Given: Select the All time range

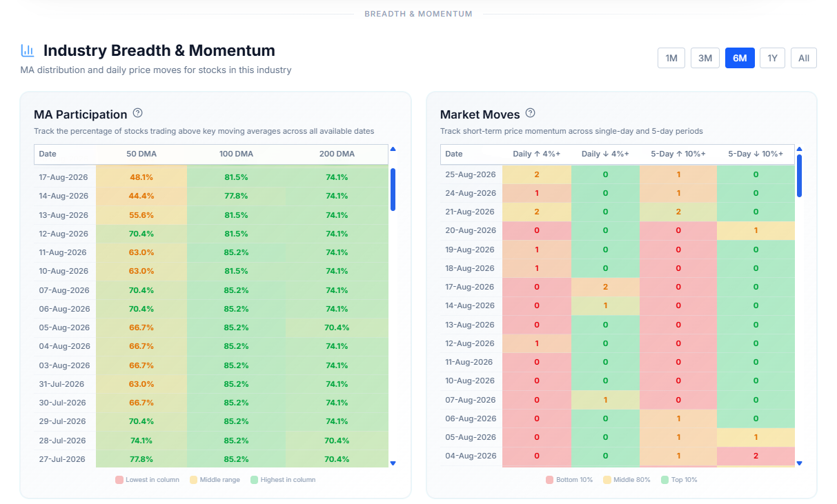Looking at the screenshot, I should pos(804,58).
